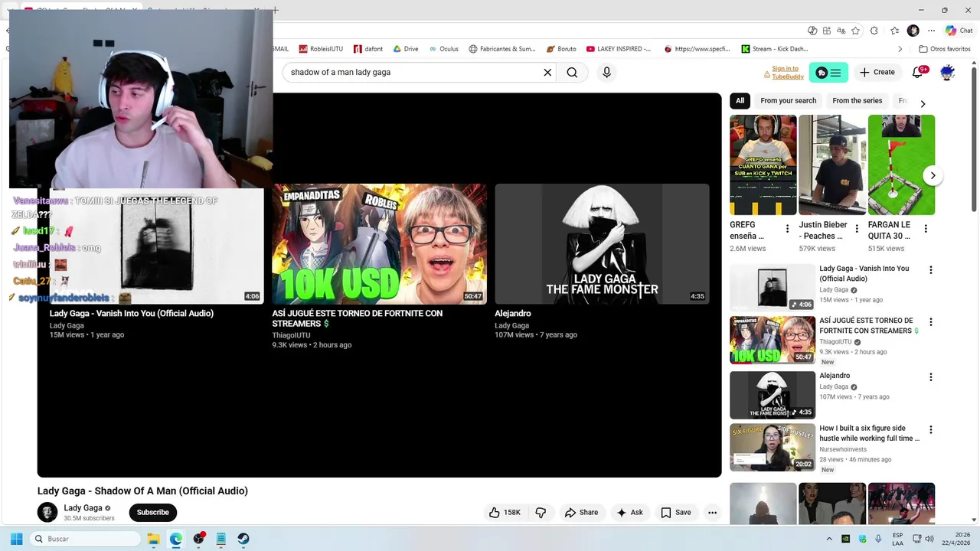Start voice search with microphone icon

click(x=606, y=72)
